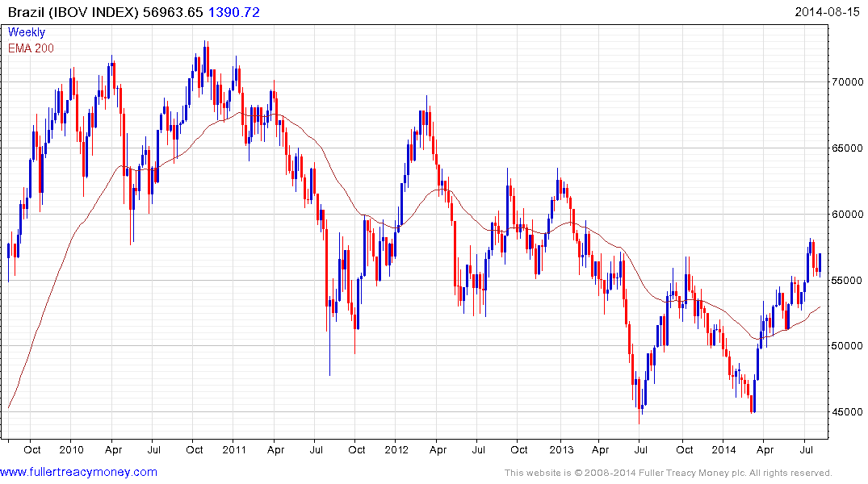Screen dimensions: 868x484
Task: Click the 2013 year label on time axis
Action: point(560,449)
